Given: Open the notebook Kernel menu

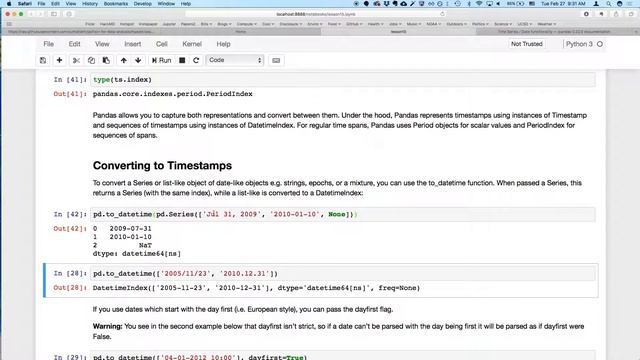Looking at the screenshot, I should pyautogui.click(x=192, y=44).
